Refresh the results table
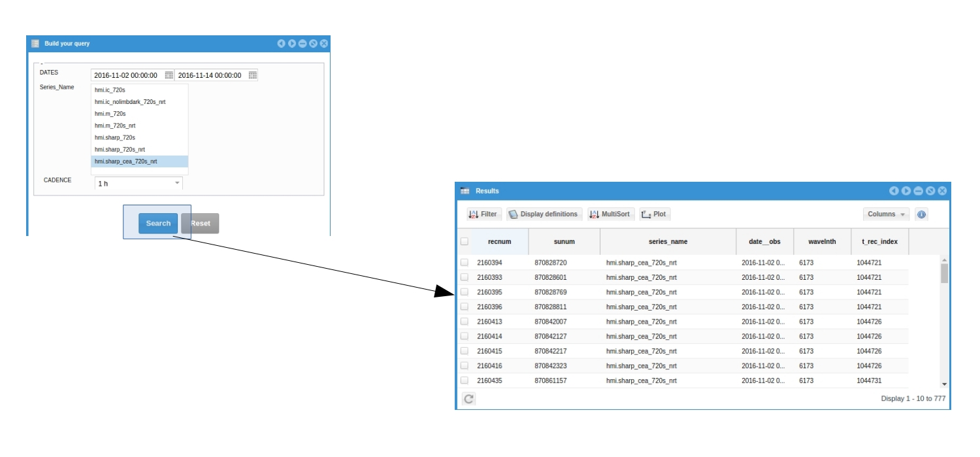Image resolution: width=980 pixels, height=457 pixels. [468, 398]
